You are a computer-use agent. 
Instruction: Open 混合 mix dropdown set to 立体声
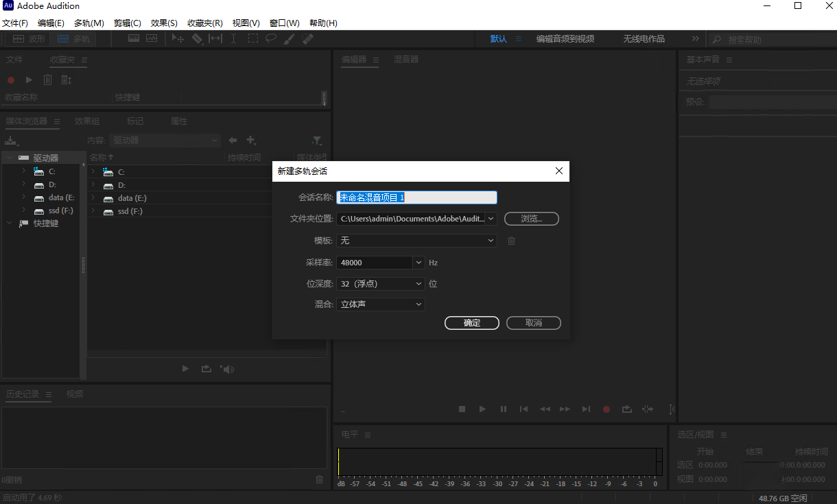381,304
